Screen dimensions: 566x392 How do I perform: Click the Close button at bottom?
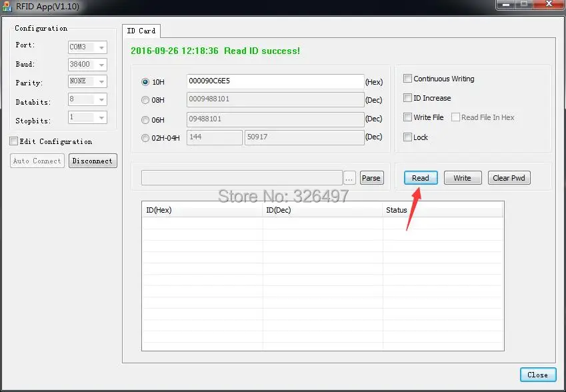pos(538,375)
